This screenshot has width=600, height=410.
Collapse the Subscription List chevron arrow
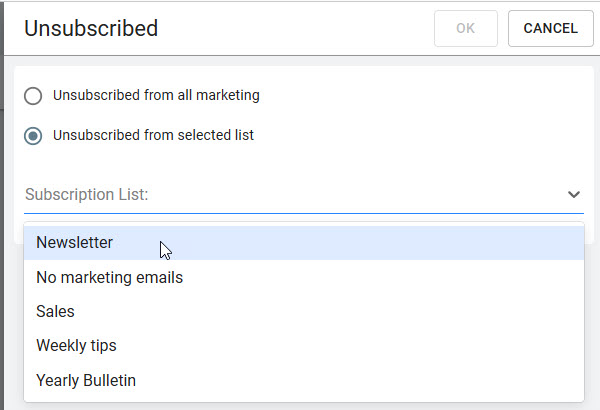[x=573, y=194]
